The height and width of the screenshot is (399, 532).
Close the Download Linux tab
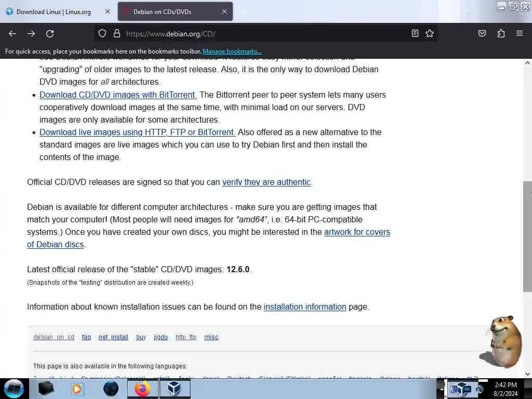coord(108,11)
